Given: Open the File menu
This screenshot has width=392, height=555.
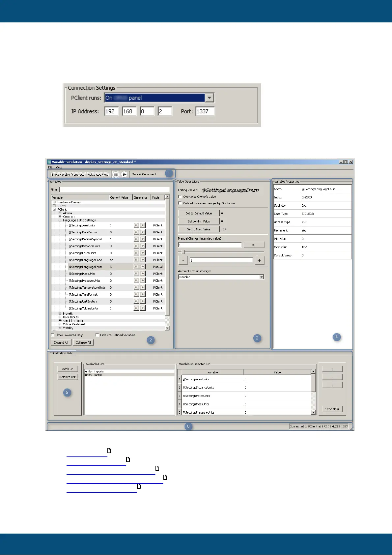Looking at the screenshot, I should (50, 167).
